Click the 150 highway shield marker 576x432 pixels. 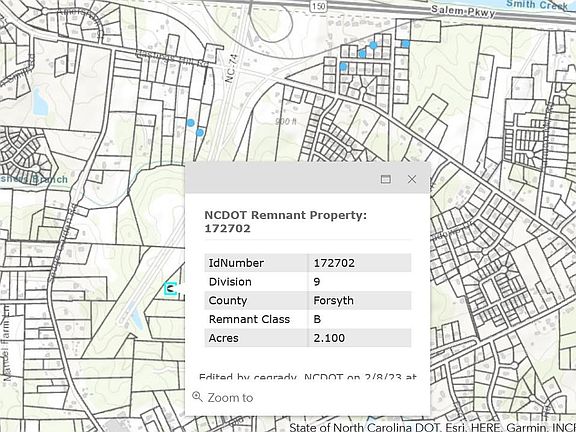318,6
